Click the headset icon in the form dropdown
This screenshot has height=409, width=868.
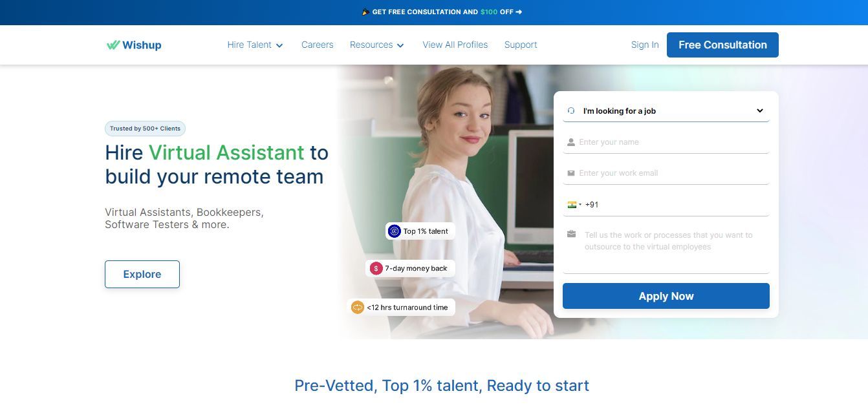(571, 111)
